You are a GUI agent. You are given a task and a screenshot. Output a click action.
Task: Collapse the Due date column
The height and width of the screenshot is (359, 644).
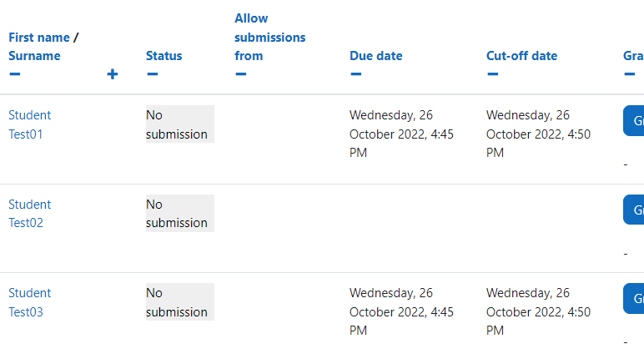(x=356, y=74)
